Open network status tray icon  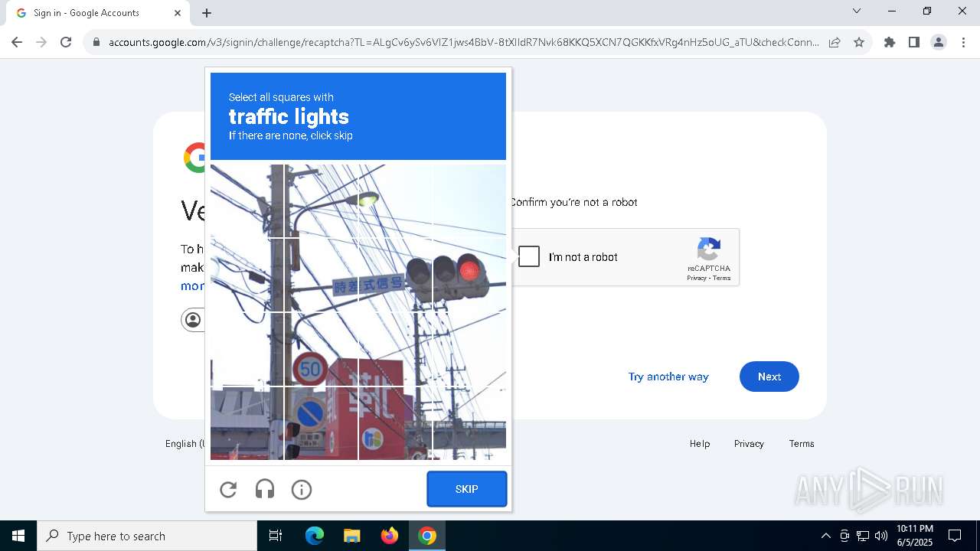(863, 536)
